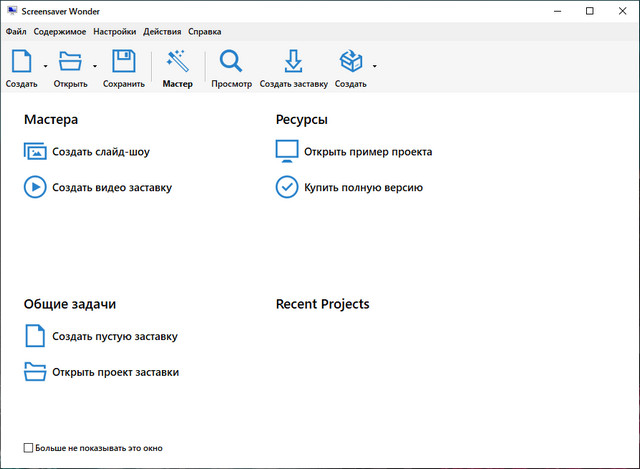Launch the Мастер magic wand tool

177,63
